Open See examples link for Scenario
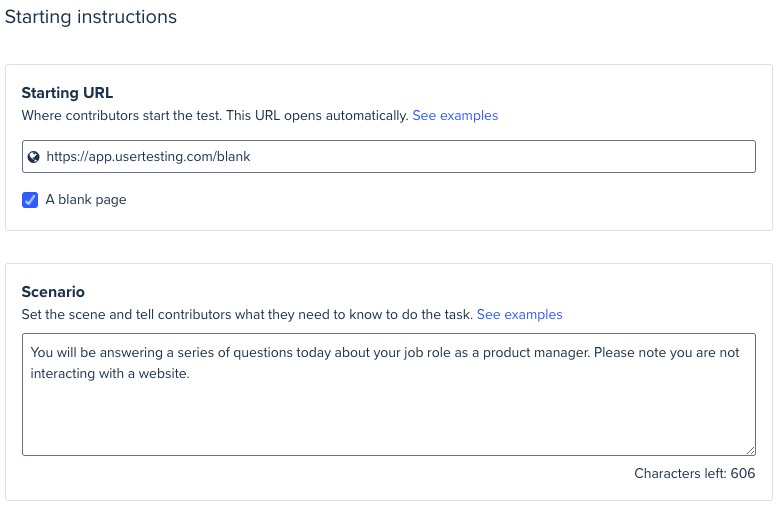Image resolution: width=781 pixels, height=514 pixels. 519,315
